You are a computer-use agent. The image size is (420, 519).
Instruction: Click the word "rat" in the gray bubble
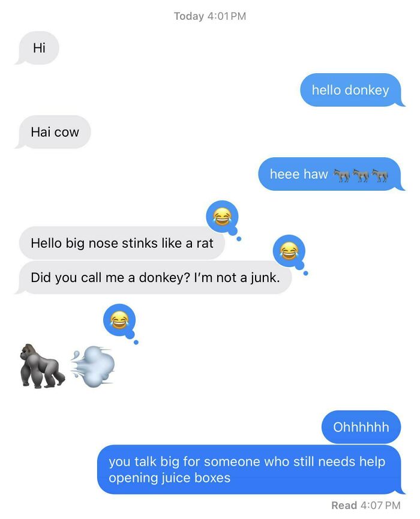click(205, 243)
